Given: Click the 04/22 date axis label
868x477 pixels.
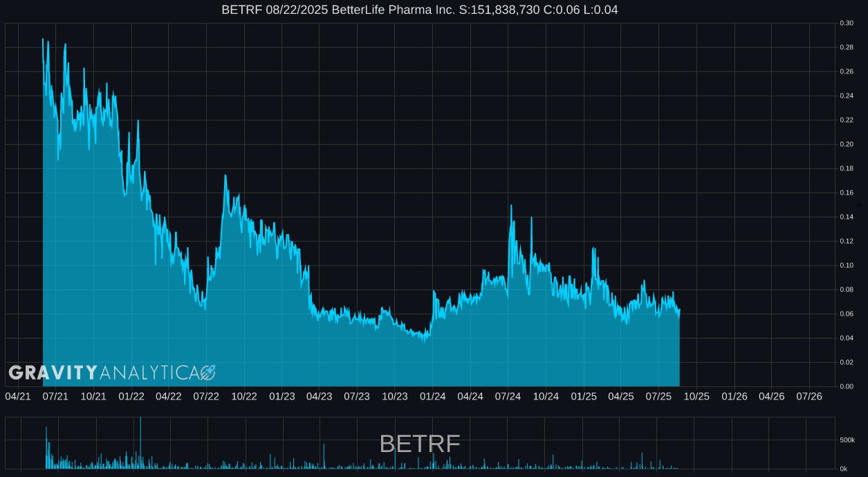Looking at the screenshot, I should 169,397.
